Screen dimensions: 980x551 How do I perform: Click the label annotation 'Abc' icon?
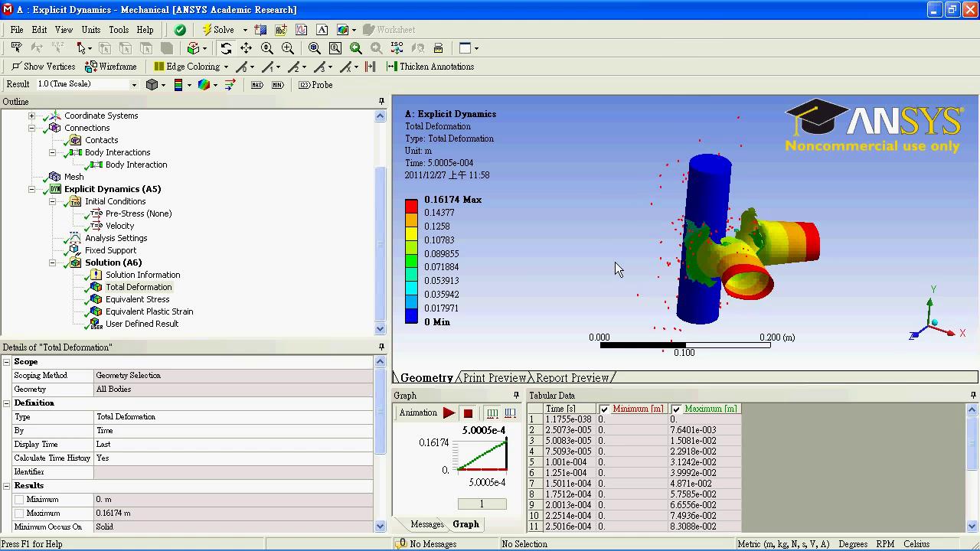(x=281, y=30)
